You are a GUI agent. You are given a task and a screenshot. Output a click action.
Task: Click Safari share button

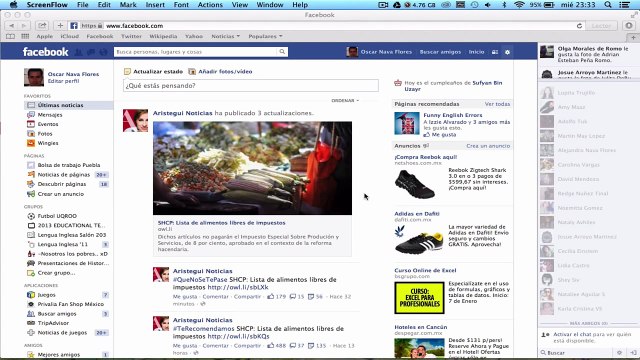pyautogui.click(x=42, y=25)
